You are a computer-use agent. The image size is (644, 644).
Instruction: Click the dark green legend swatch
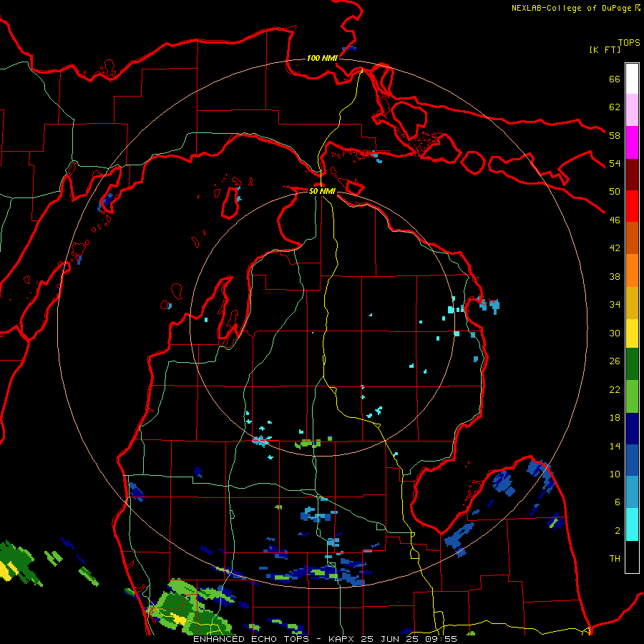pos(632,364)
